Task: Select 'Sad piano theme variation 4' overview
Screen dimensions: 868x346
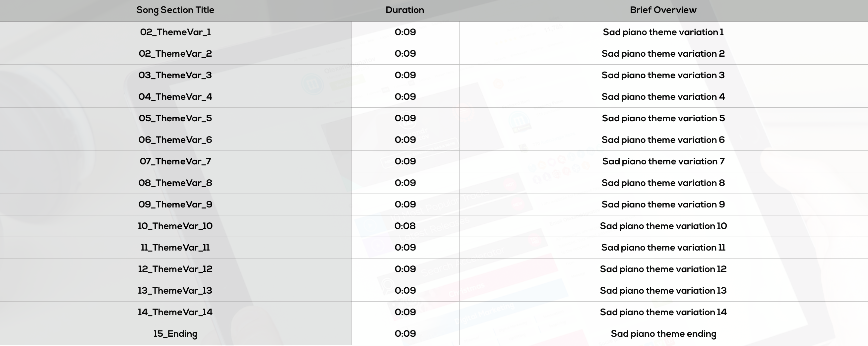Action: pos(663,97)
